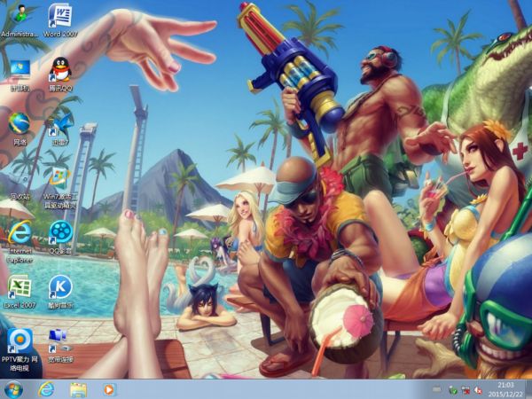This screenshot has width=532, height=399.
Task: Launch Internet Explorer from the desktop
Action: click(x=20, y=235)
